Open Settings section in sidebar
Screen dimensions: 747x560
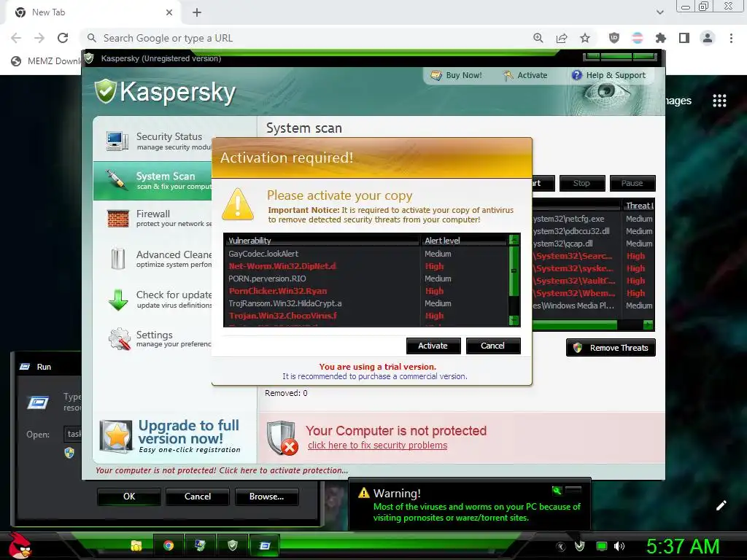(152, 338)
